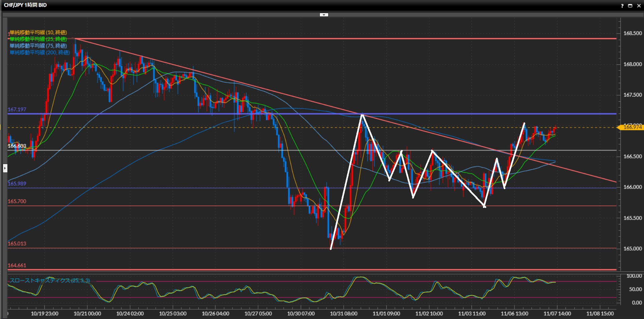Maximize the CHF/JPY chart window
Viewport: 644px width, 319px height.
coord(630,6)
